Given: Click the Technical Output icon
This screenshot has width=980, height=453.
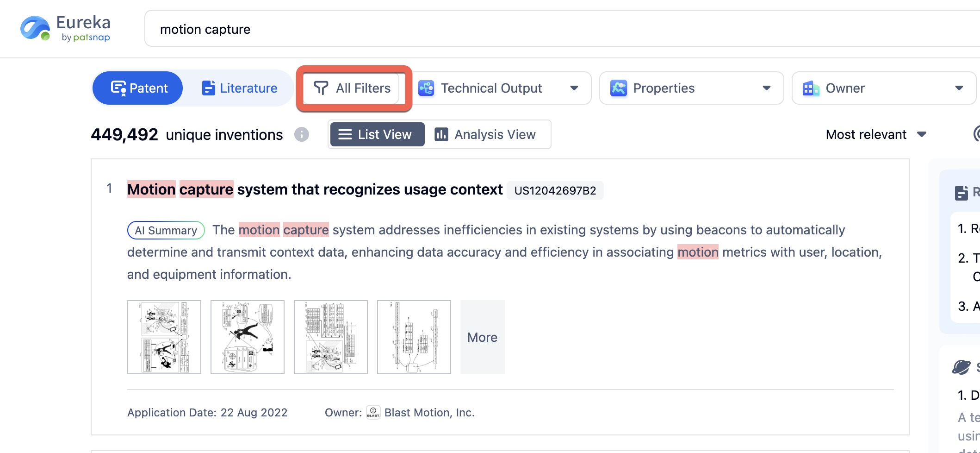Looking at the screenshot, I should coord(426,88).
